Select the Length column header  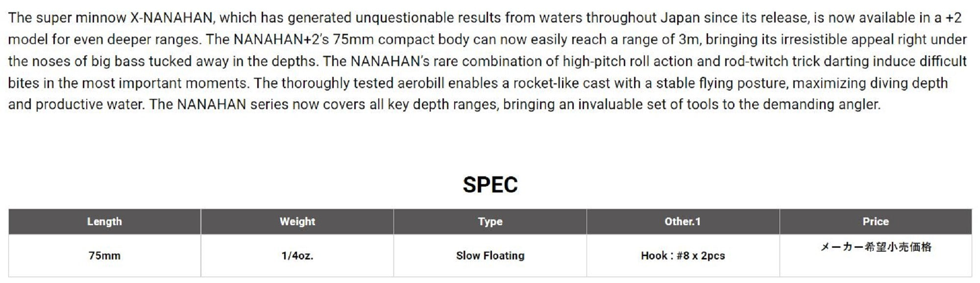click(x=104, y=221)
